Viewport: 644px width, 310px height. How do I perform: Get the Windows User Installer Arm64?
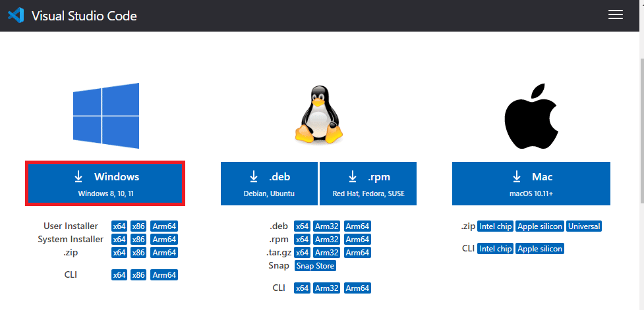point(164,226)
